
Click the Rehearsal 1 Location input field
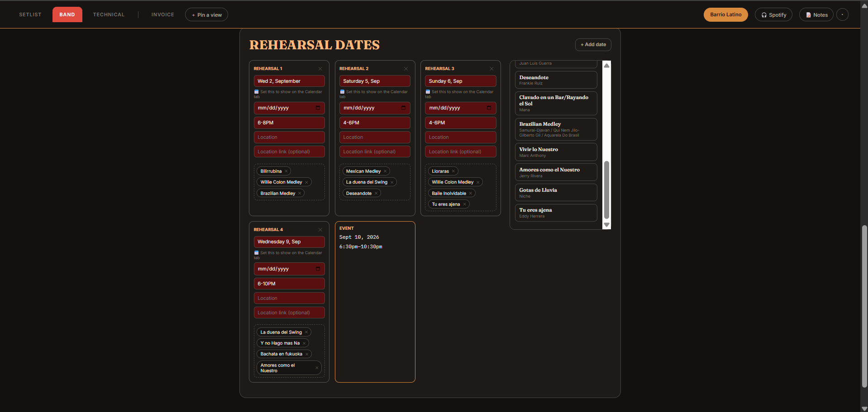pyautogui.click(x=289, y=137)
